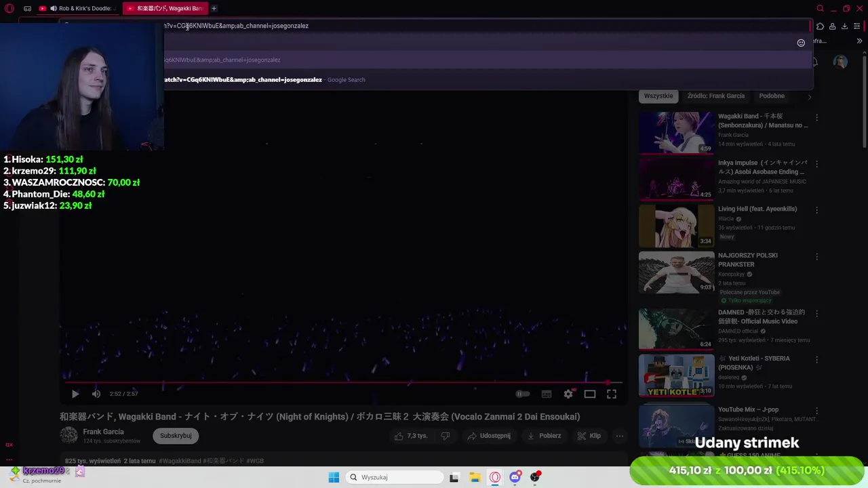Open the Easy Setup sliders icon
The image size is (868, 488).
pos(856,26)
